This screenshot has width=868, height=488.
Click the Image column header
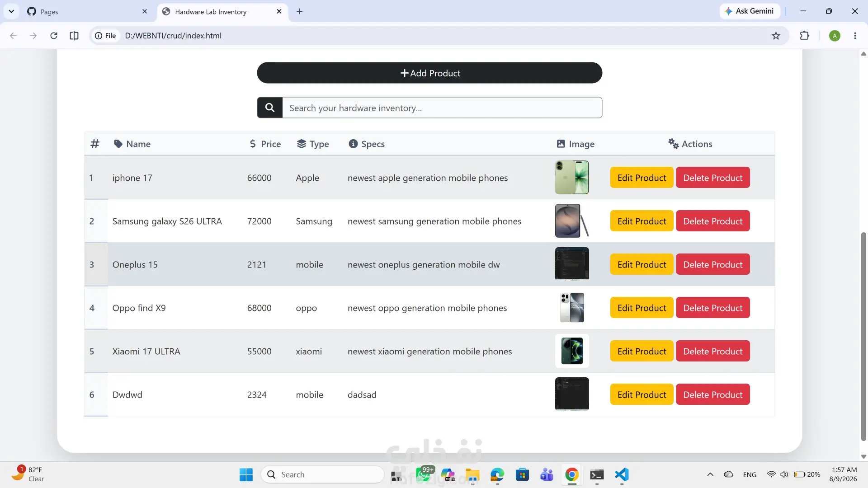(x=576, y=144)
